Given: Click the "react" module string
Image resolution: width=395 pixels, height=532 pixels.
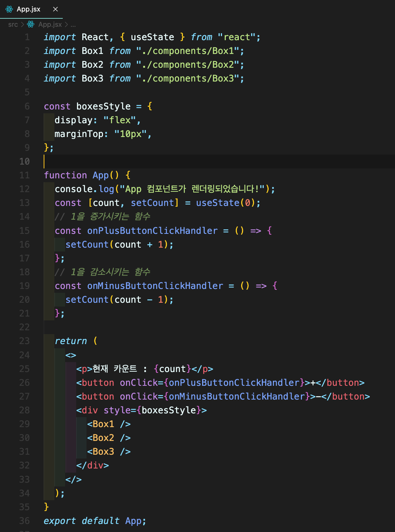Looking at the screenshot, I should tap(237, 37).
